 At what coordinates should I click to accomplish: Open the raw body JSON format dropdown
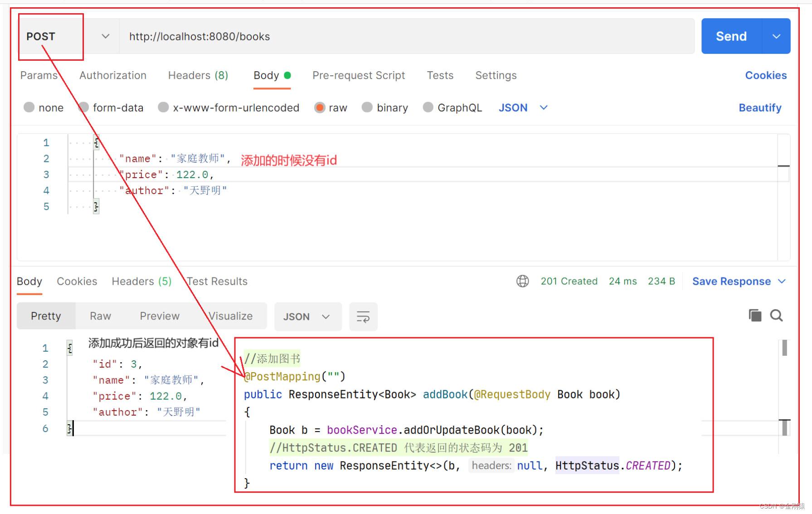[x=523, y=107]
